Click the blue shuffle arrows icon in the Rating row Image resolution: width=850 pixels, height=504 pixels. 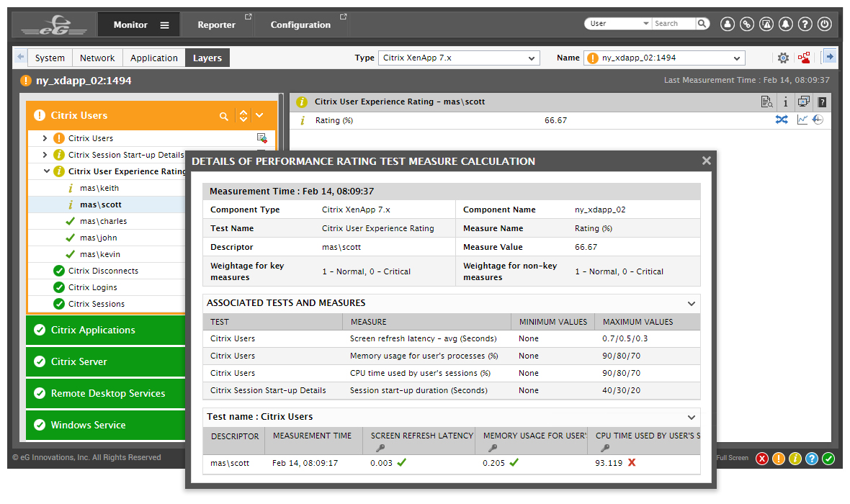tap(782, 120)
